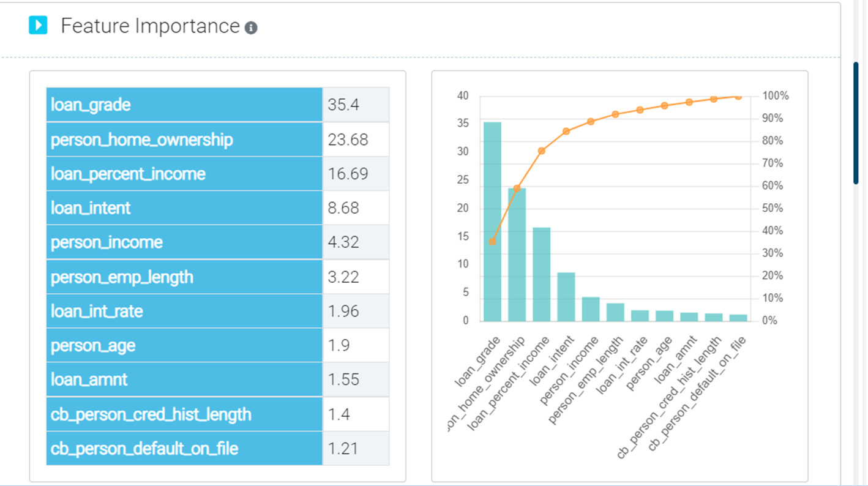Select the person_home_ownership feature row

(184, 140)
